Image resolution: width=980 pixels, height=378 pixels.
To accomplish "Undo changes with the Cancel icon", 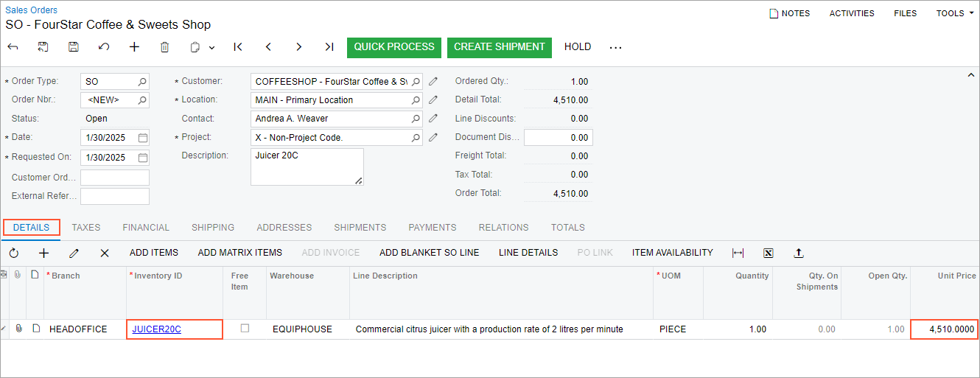I will click(x=104, y=47).
